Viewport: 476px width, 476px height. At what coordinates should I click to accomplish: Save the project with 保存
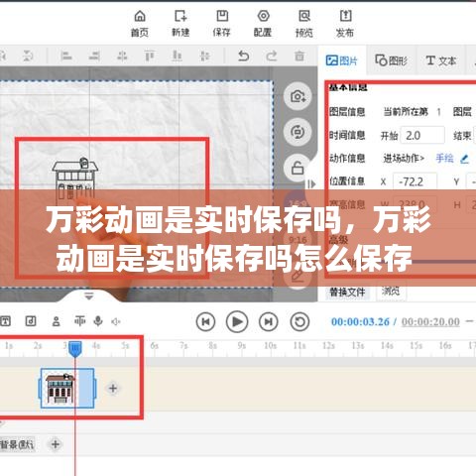coord(221,23)
